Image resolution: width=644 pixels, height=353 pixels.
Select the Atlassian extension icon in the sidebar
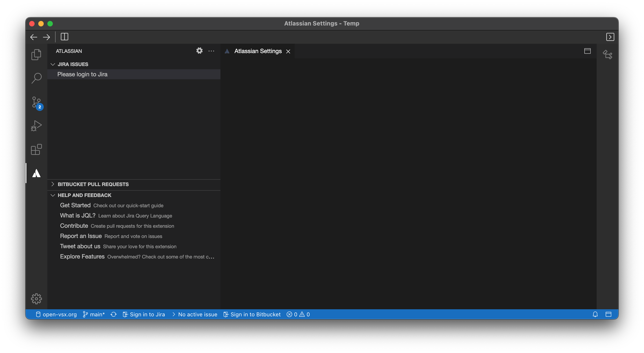pyautogui.click(x=36, y=173)
